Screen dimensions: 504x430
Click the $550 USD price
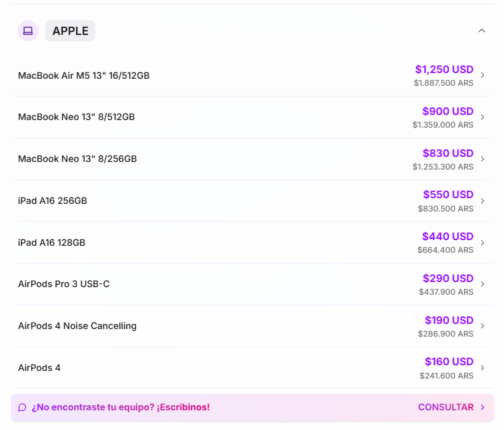point(448,194)
